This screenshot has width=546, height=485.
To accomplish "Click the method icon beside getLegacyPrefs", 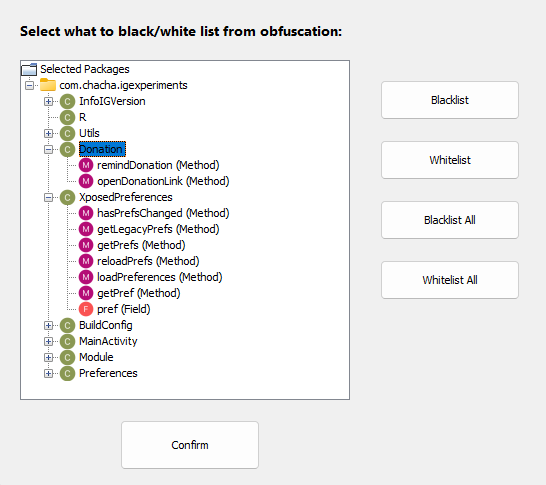I will click(x=86, y=229).
